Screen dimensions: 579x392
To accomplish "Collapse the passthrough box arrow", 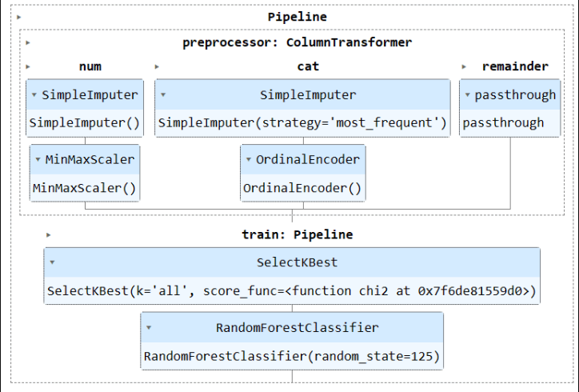I will (x=467, y=95).
